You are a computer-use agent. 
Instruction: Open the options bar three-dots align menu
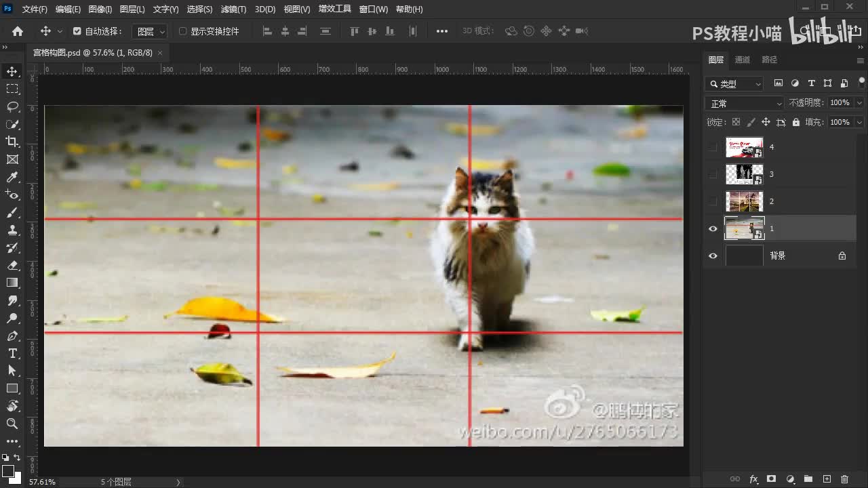442,31
